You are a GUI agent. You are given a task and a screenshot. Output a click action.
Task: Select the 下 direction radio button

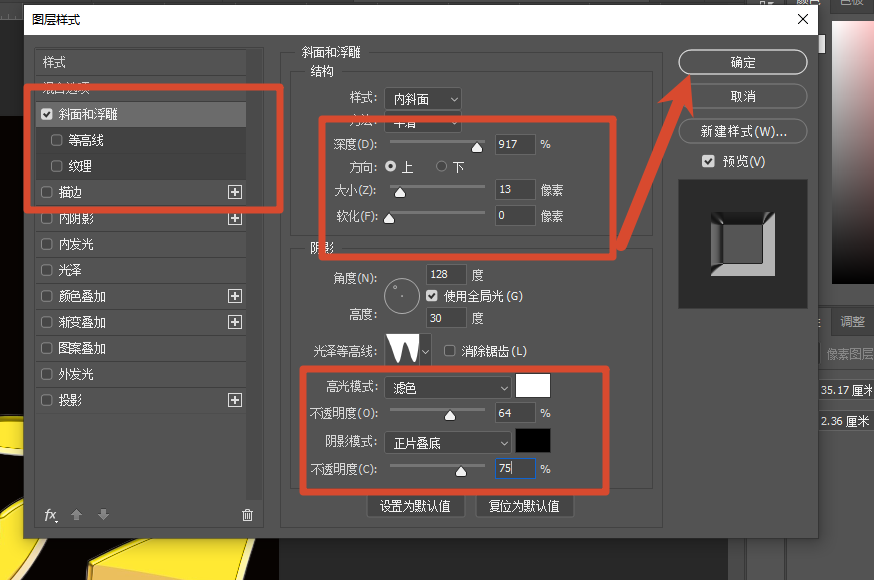tap(441, 166)
